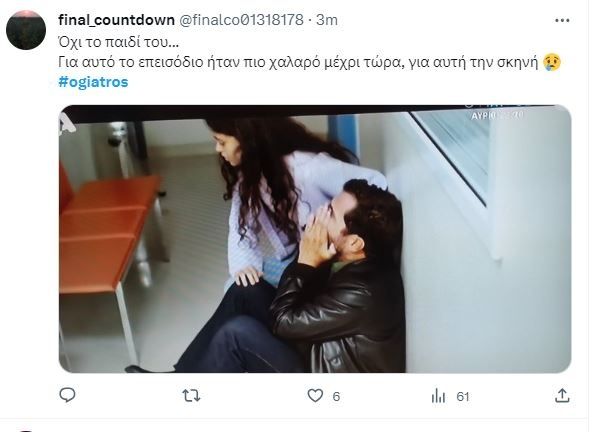The width and height of the screenshot is (605, 432).
Task: Click the tweet text about the episode
Action: pos(298,62)
